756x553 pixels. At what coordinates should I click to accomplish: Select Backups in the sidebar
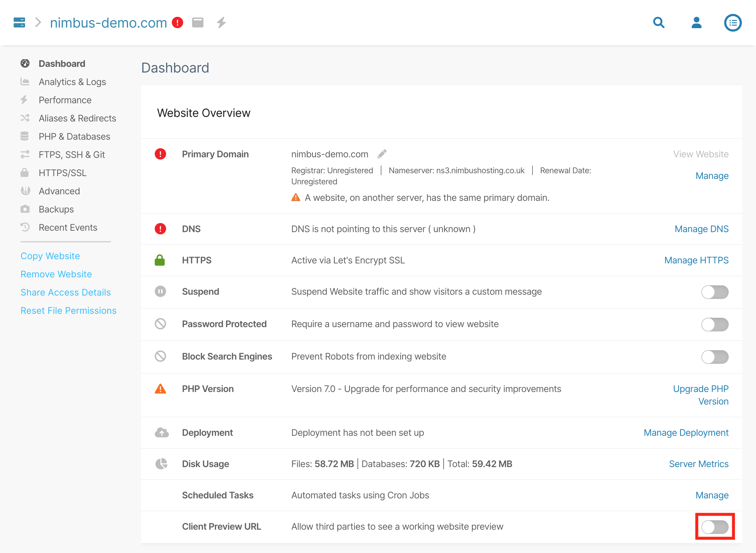[x=56, y=209]
